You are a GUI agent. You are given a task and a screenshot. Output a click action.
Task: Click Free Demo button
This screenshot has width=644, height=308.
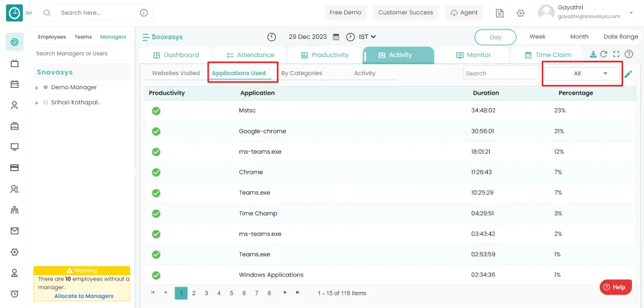pyautogui.click(x=345, y=13)
